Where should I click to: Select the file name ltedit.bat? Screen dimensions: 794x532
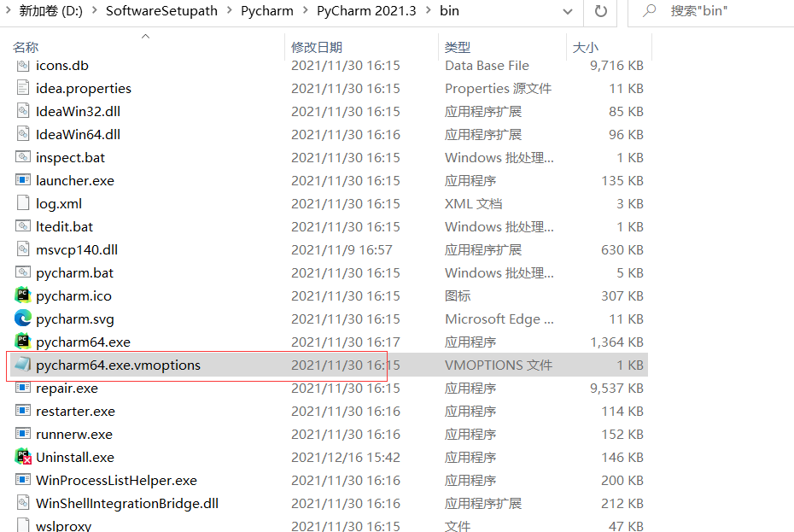point(64,226)
